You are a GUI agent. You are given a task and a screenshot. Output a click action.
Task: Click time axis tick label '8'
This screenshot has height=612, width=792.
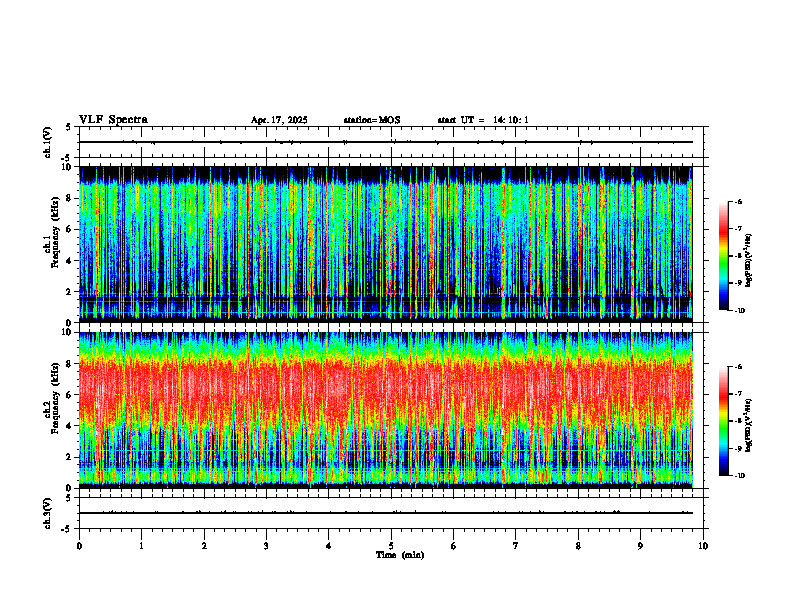[578, 546]
